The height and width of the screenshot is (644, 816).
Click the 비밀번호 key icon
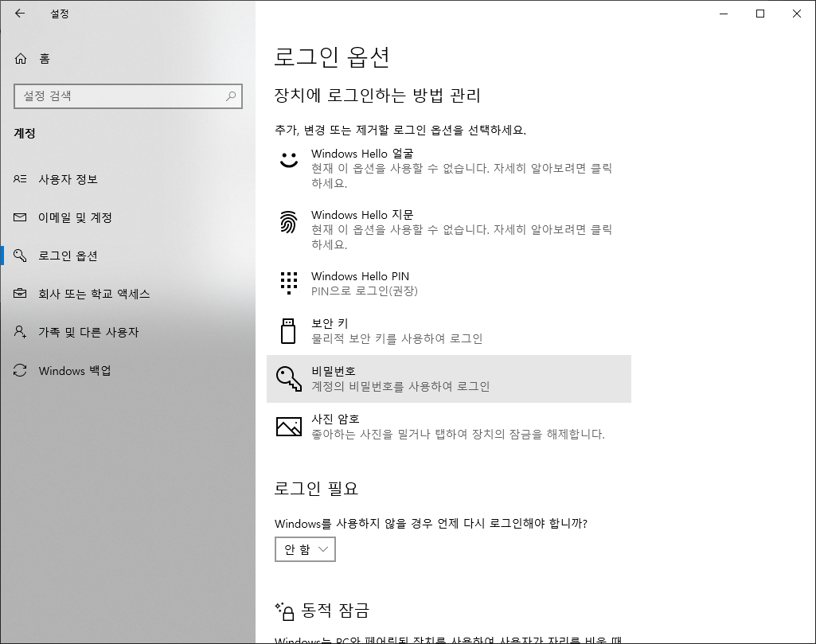pos(289,379)
